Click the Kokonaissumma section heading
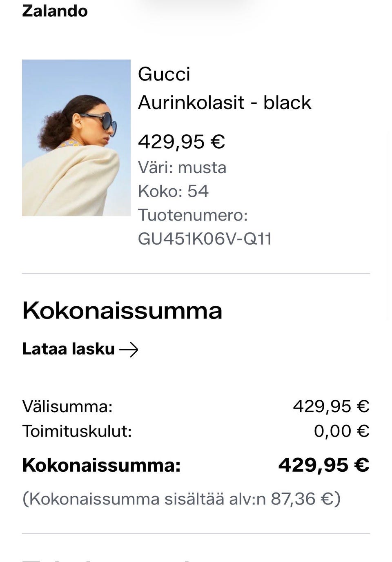This screenshot has height=562, width=392. coord(122,311)
